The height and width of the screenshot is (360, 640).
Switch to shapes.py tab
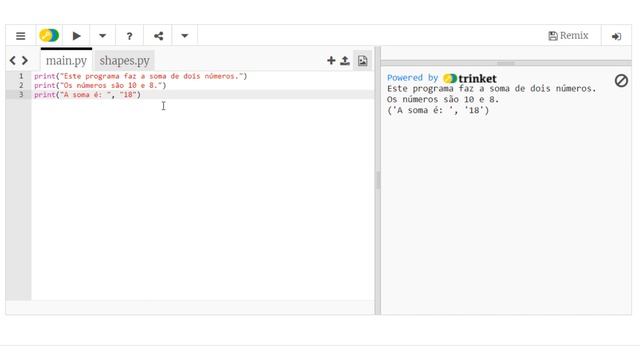point(124,60)
